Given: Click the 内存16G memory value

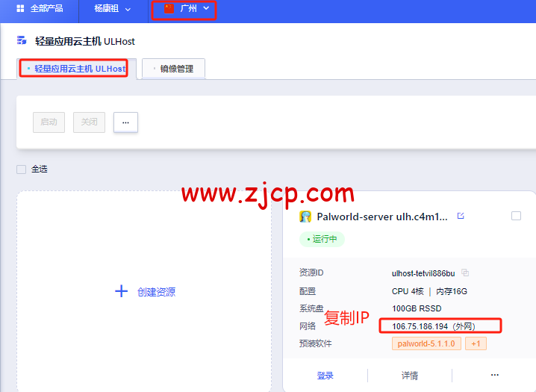Looking at the screenshot, I should 452,291.
